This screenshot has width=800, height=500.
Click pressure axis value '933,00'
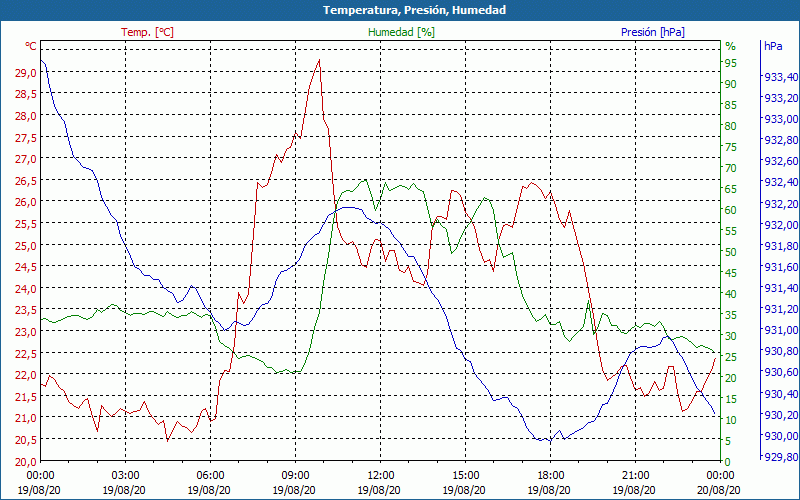781,119
